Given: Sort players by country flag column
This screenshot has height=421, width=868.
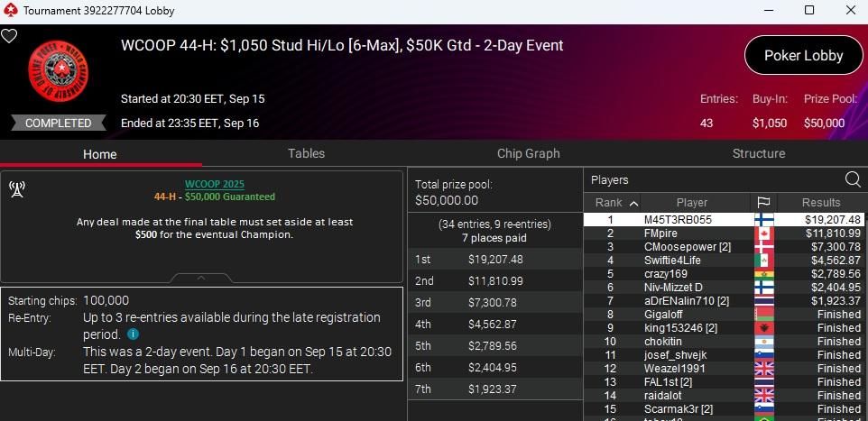Looking at the screenshot, I should tap(763, 203).
